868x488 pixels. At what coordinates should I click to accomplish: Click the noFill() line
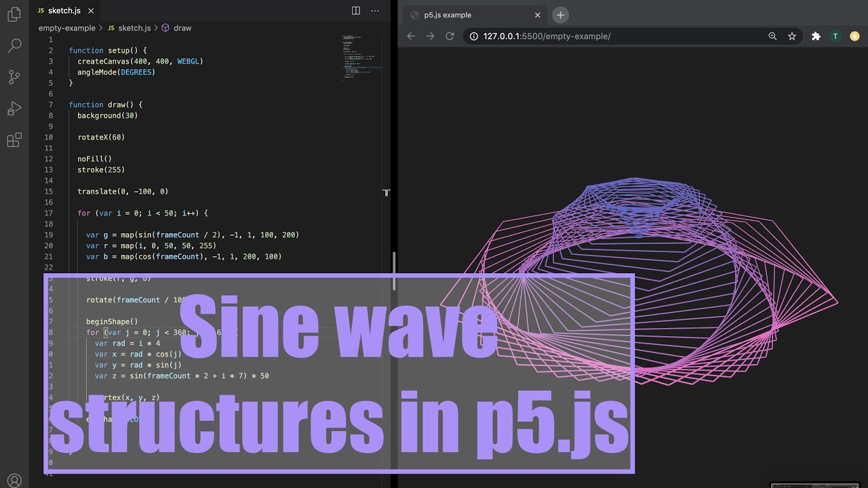click(94, 159)
